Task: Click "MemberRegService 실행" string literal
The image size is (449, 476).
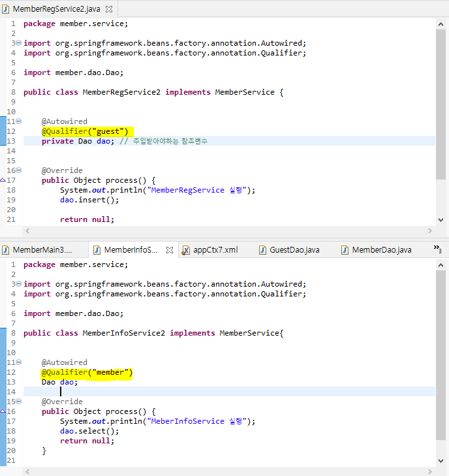Action: pos(197,191)
